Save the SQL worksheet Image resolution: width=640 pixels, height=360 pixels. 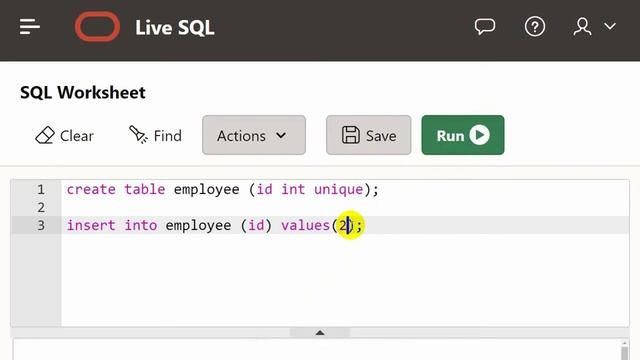369,135
